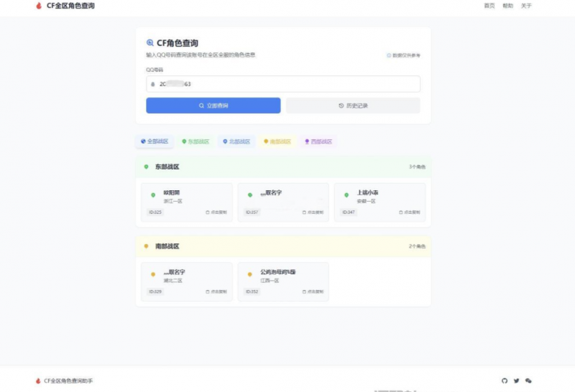Click the character name on the 安徽一区 card
This screenshot has width=575, height=392.
367,192
